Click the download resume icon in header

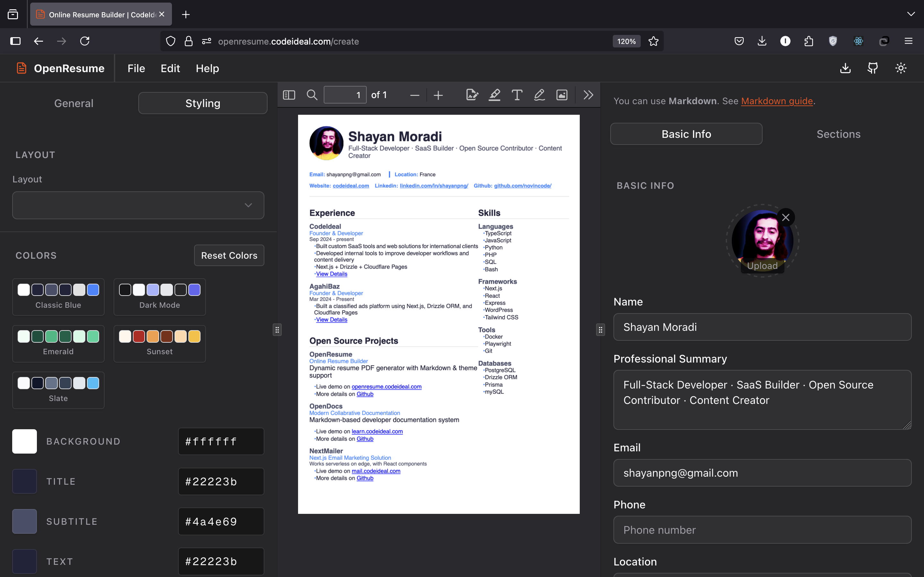pos(845,68)
